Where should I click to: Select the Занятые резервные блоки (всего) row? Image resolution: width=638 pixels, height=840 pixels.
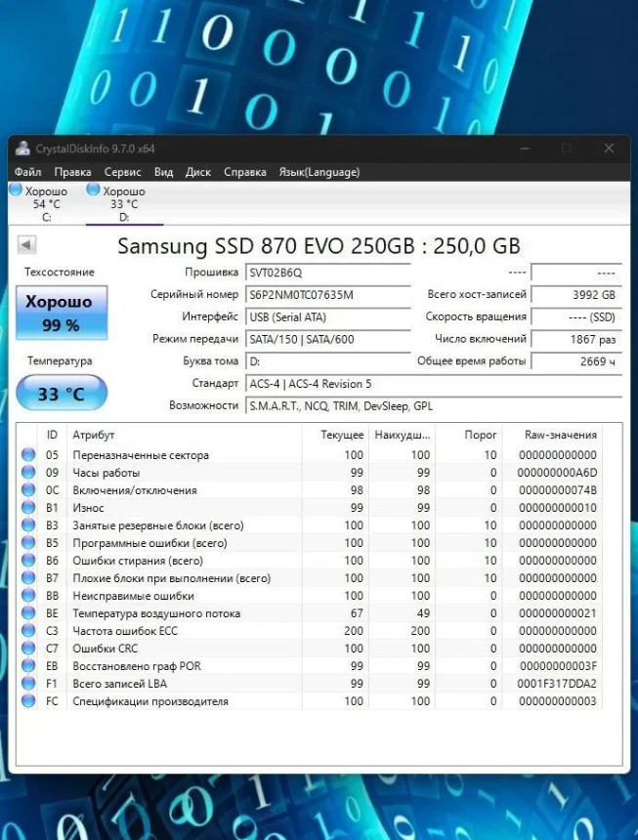pyautogui.click(x=310, y=525)
